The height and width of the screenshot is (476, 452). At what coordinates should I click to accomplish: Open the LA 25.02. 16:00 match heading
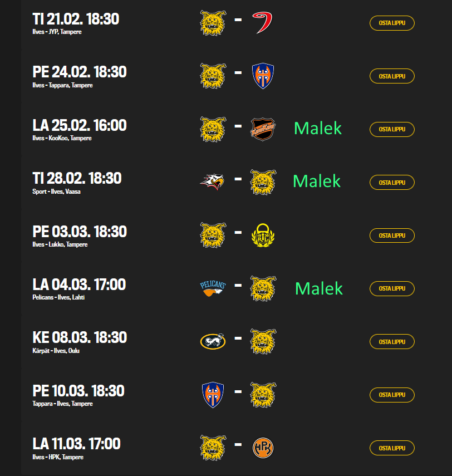[x=79, y=125]
